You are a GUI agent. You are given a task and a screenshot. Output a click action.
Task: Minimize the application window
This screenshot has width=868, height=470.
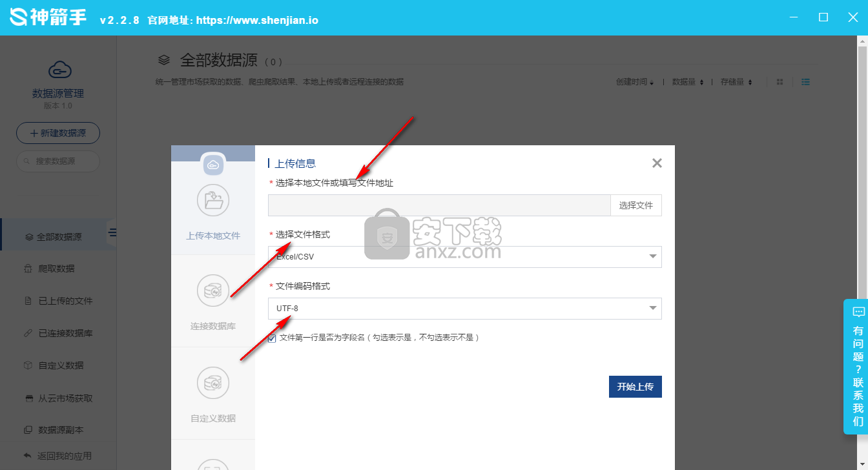[x=794, y=17]
